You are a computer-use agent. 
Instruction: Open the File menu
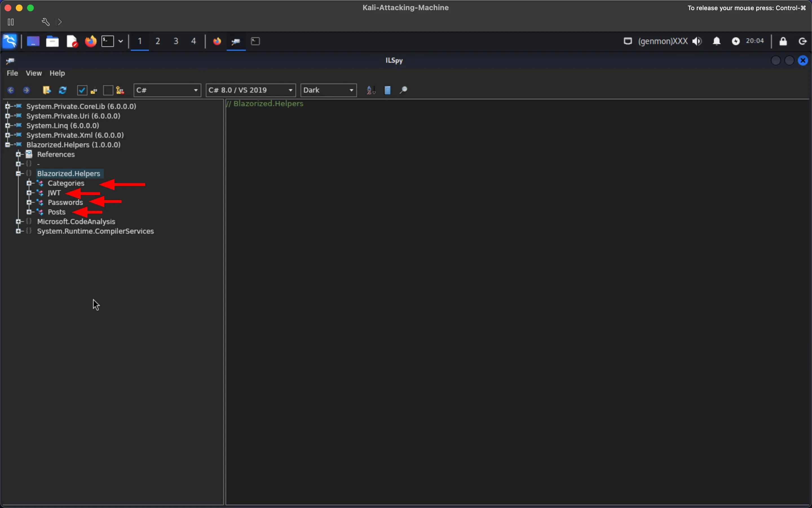pos(12,73)
